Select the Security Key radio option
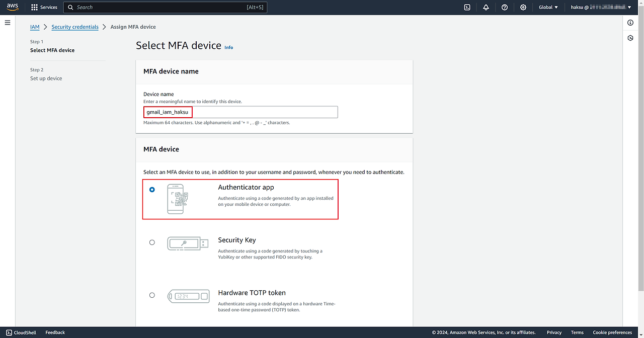Viewport: 644px width, 338px height. click(x=152, y=242)
